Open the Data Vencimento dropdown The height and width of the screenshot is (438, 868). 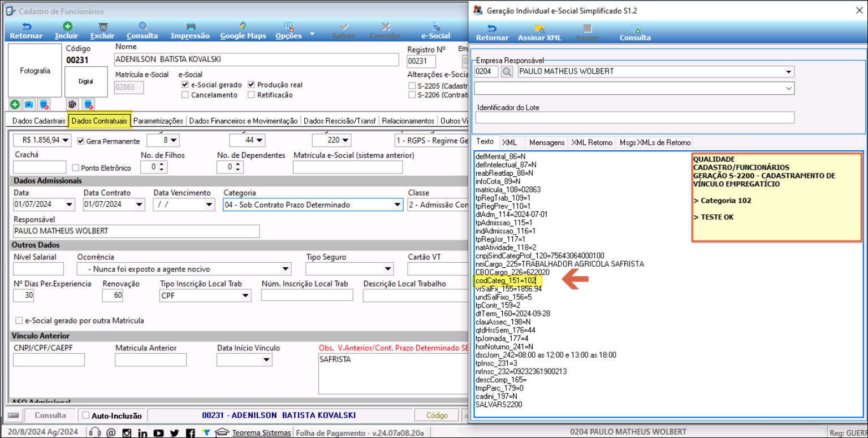(x=209, y=205)
